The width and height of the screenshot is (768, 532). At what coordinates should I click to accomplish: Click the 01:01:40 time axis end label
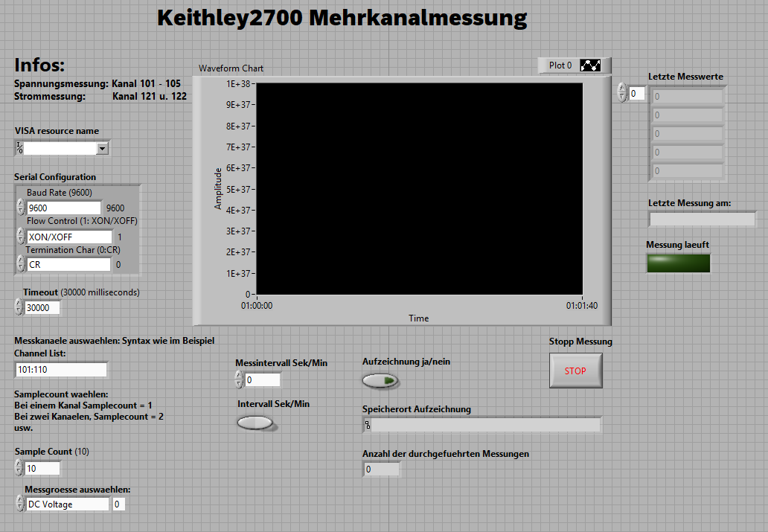[x=582, y=306]
